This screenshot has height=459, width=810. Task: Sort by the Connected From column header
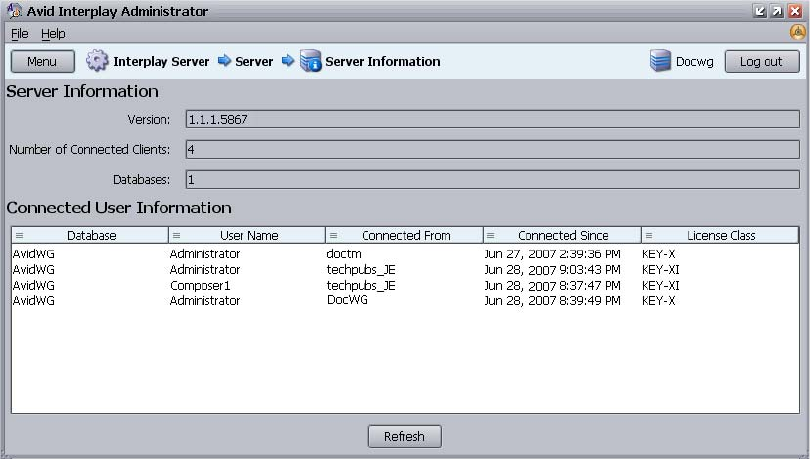click(406, 235)
